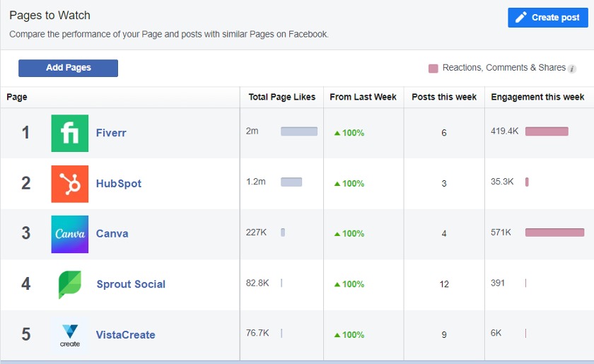Click the Canva logo thumbnail
This screenshot has height=364, width=594.
(x=70, y=234)
